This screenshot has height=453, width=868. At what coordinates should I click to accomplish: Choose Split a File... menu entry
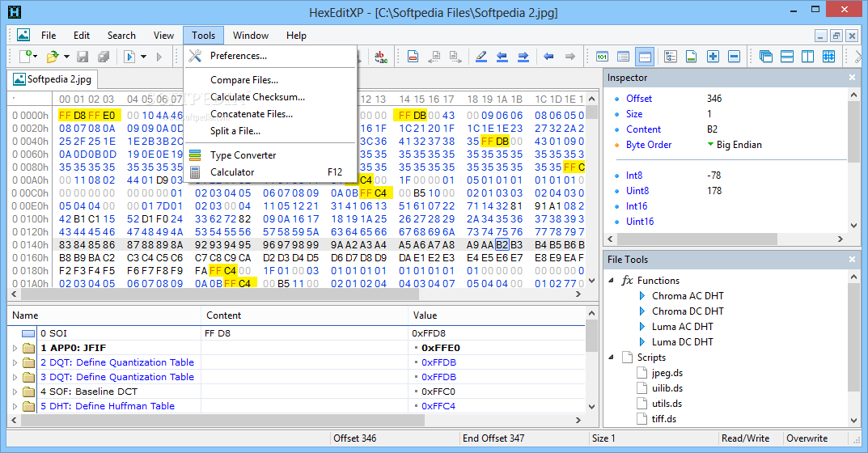[270, 131]
